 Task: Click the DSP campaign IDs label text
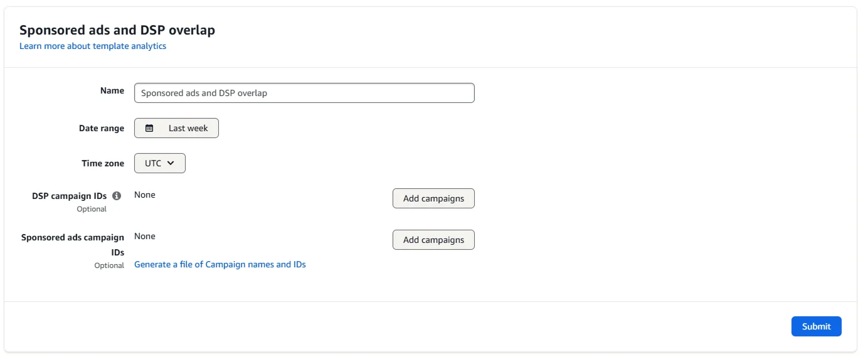coord(69,196)
